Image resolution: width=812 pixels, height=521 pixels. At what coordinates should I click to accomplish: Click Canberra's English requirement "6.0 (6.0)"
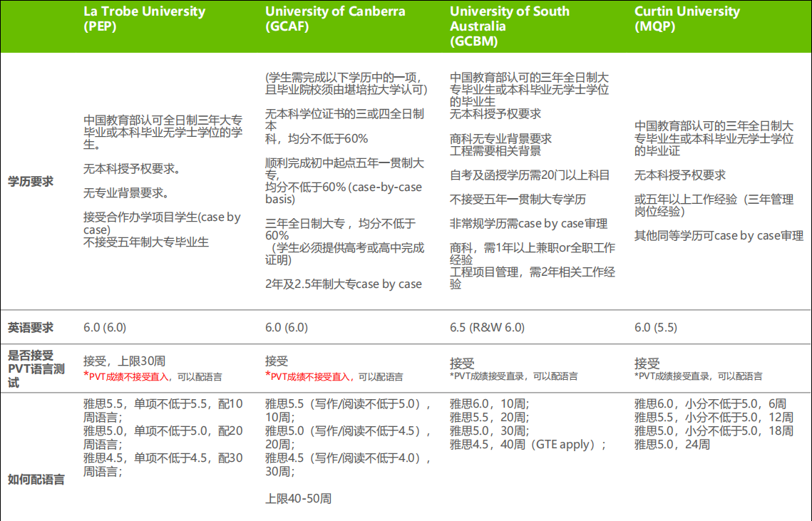pyautogui.click(x=287, y=327)
